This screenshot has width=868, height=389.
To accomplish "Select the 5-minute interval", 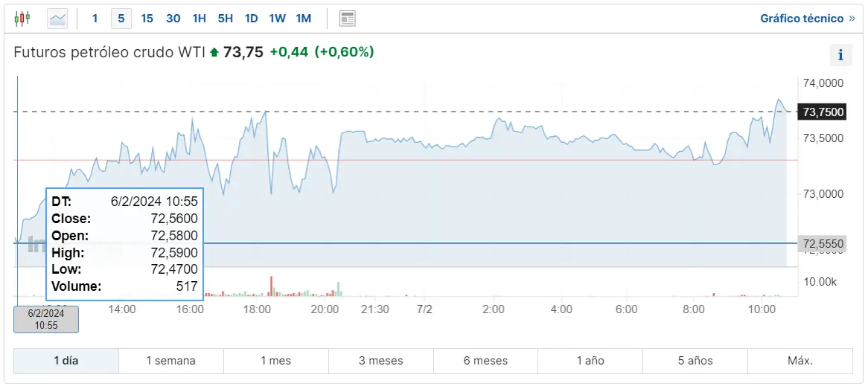I will click(x=121, y=19).
